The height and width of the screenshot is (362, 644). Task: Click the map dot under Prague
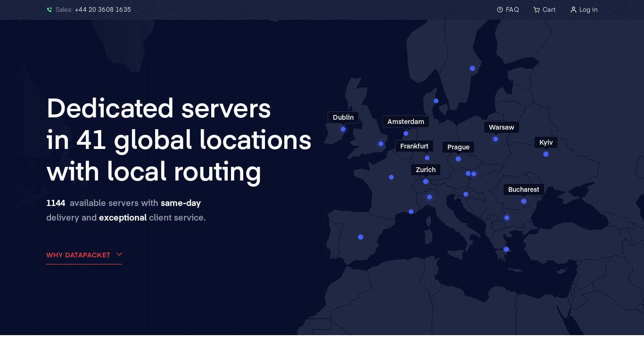458,159
